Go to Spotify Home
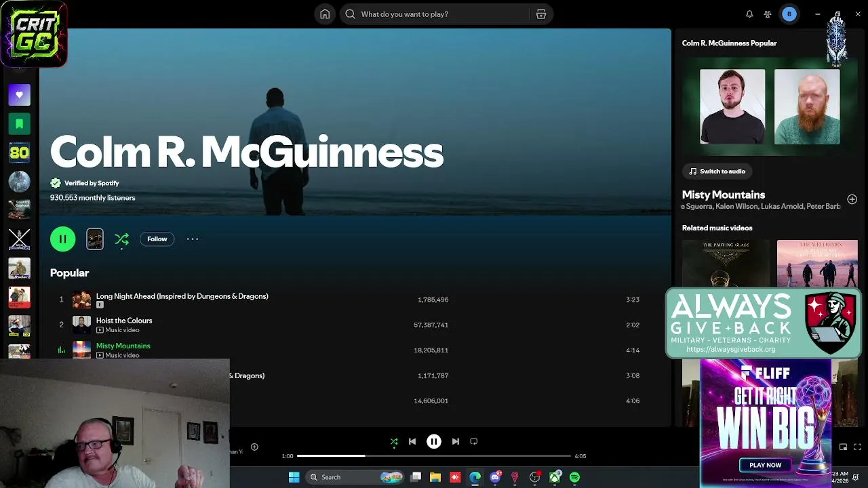 [x=325, y=14]
